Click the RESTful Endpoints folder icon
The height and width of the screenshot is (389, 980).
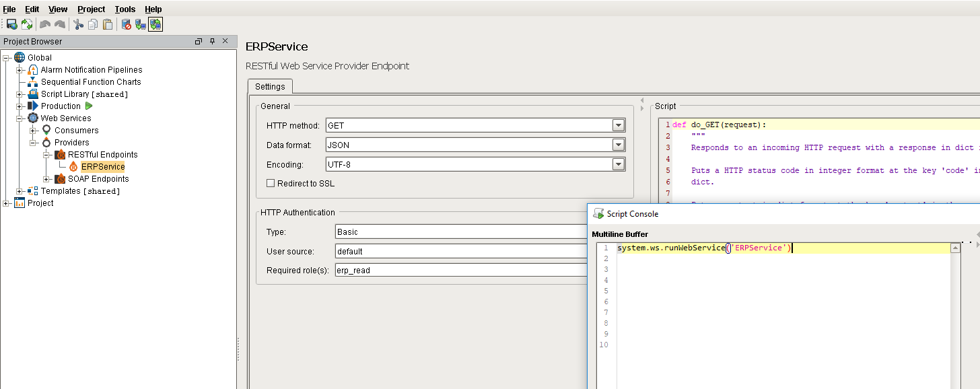pos(60,154)
